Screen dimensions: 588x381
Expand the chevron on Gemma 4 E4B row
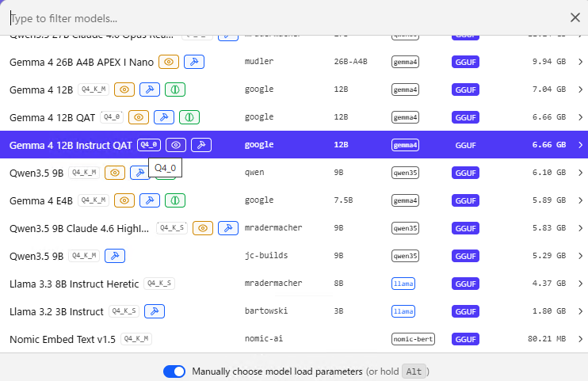coord(580,200)
